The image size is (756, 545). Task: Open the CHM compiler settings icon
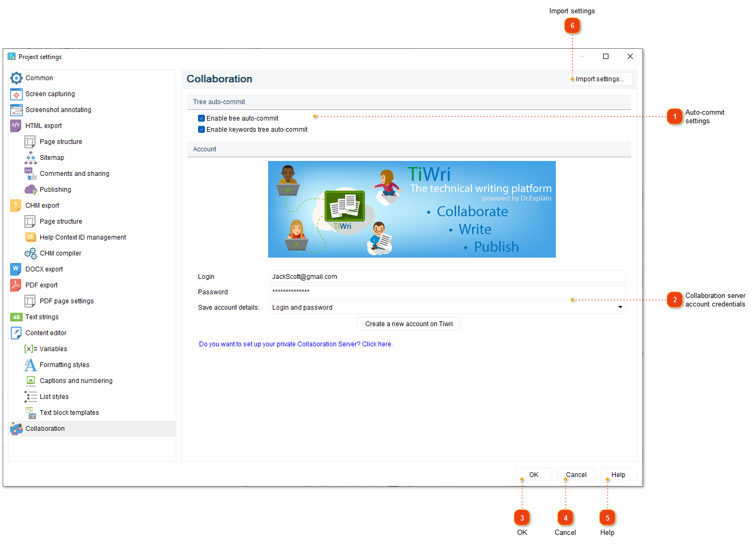point(30,253)
